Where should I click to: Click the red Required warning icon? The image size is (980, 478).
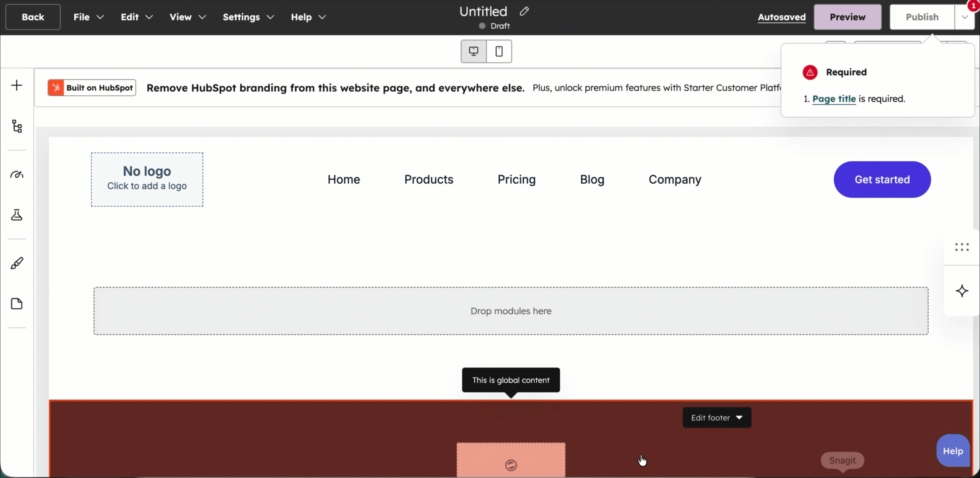point(810,72)
